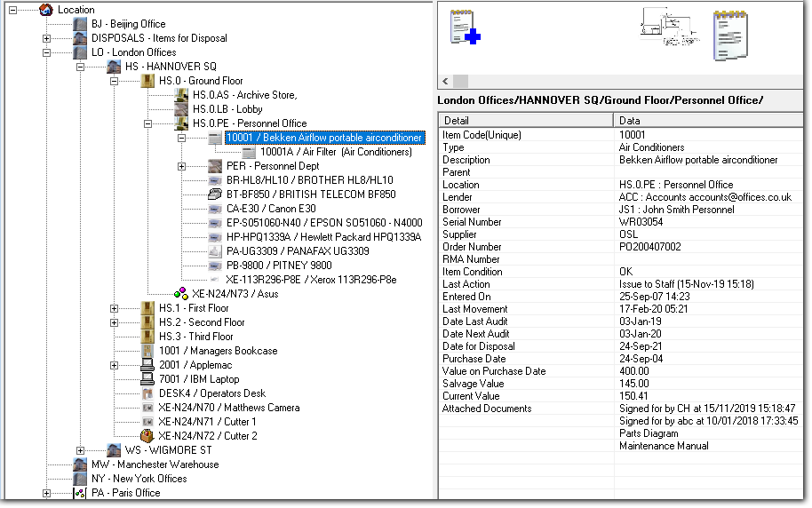Expand the HS.2 Second Floor node

[114, 322]
